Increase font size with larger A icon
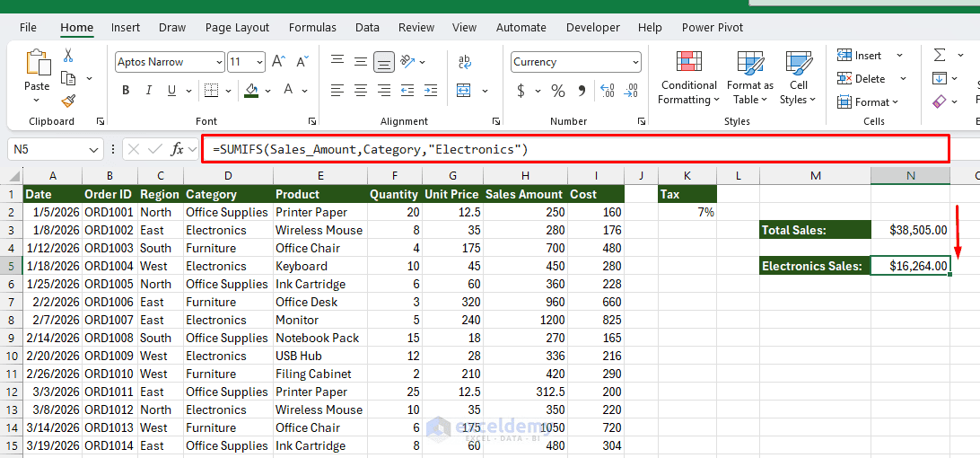The image size is (980, 458). coord(279,61)
